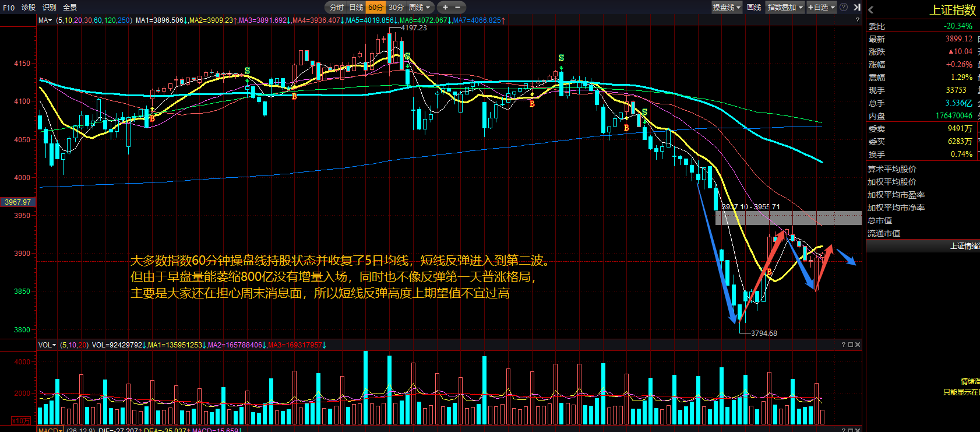The height and width of the screenshot is (432, 980).
Task: Open the help question mark icon in toolbar
Action: 844,8
